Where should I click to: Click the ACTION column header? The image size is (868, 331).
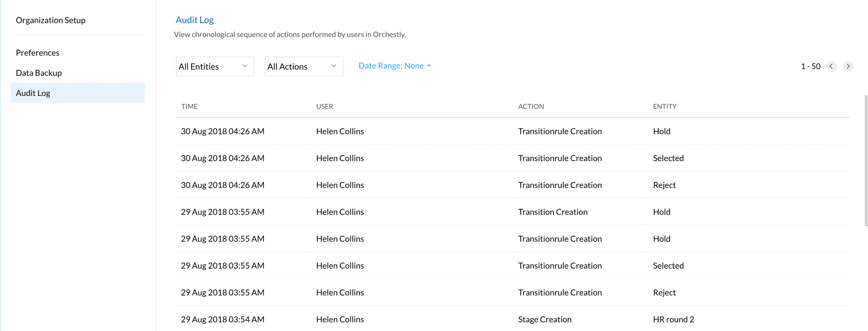pos(531,106)
